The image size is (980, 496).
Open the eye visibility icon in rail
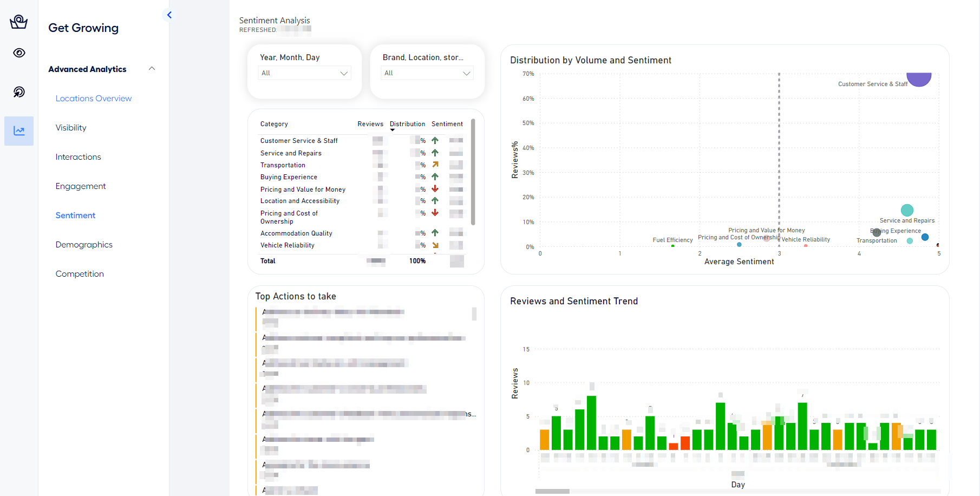[x=19, y=53]
